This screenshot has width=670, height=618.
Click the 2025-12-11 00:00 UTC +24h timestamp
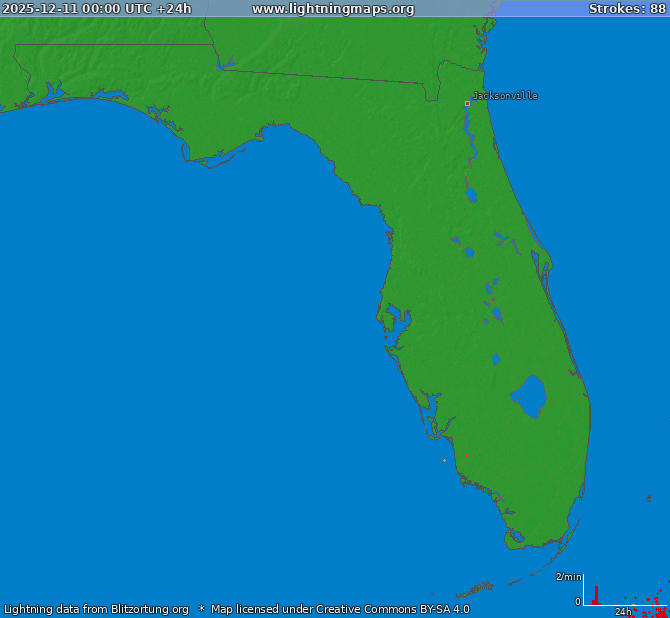(x=97, y=9)
